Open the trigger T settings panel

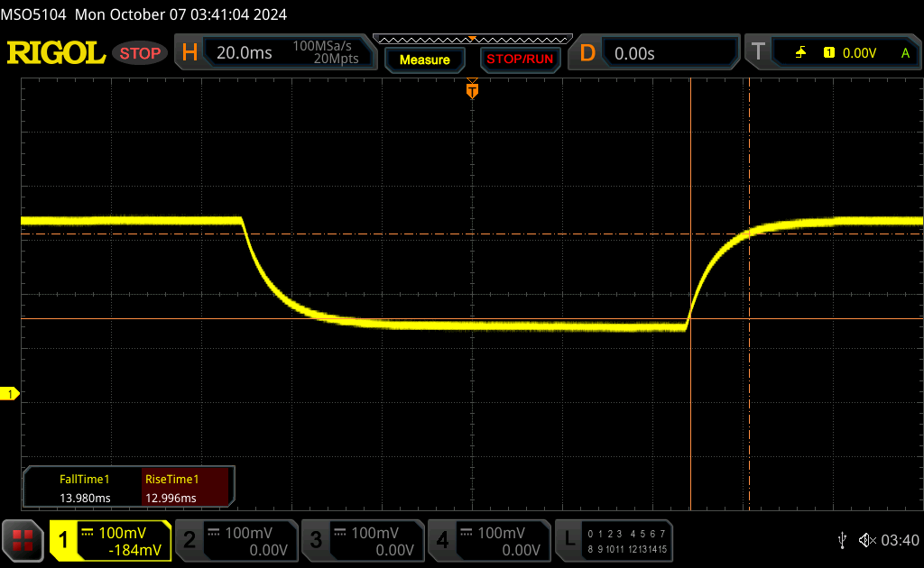pyautogui.click(x=832, y=53)
